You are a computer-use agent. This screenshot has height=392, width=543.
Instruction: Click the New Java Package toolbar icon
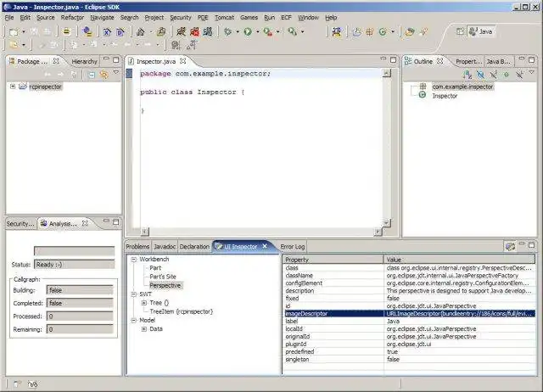coord(370,32)
